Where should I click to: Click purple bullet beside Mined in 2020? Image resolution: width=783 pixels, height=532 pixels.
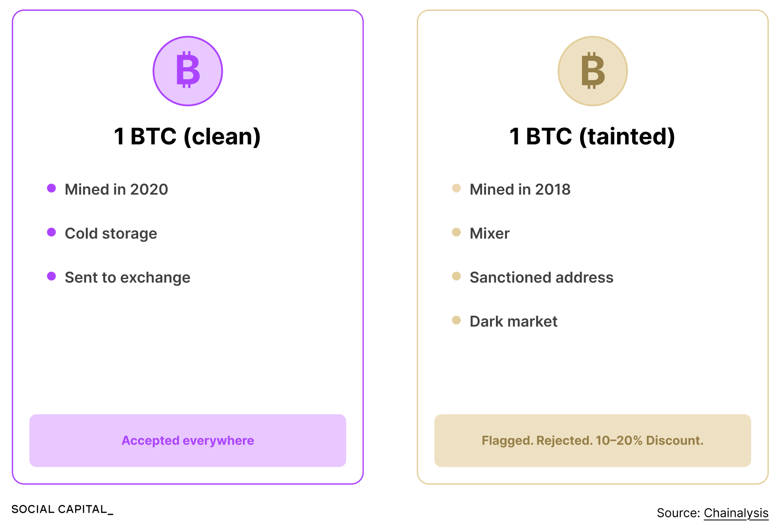[51, 188]
